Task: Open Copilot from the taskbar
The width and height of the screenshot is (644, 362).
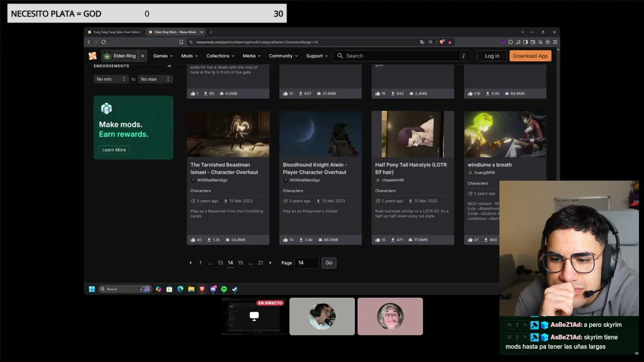Action: [x=158, y=289]
